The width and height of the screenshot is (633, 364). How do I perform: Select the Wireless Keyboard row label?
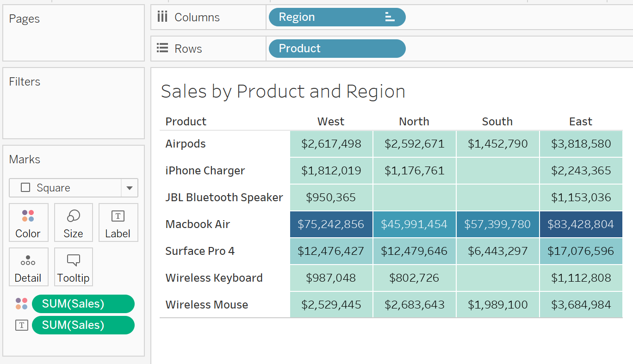214,278
